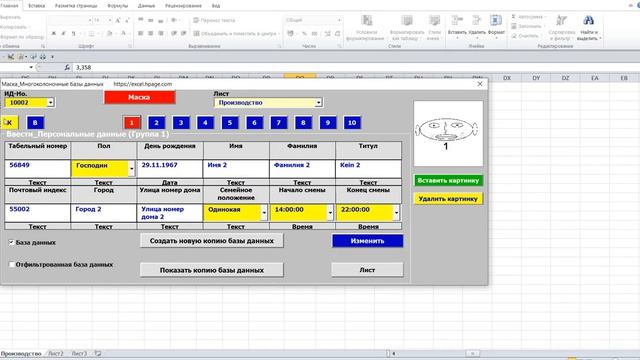Click the decrease decimal icon
This screenshot has width=640, height=360.
pos(338,33)
